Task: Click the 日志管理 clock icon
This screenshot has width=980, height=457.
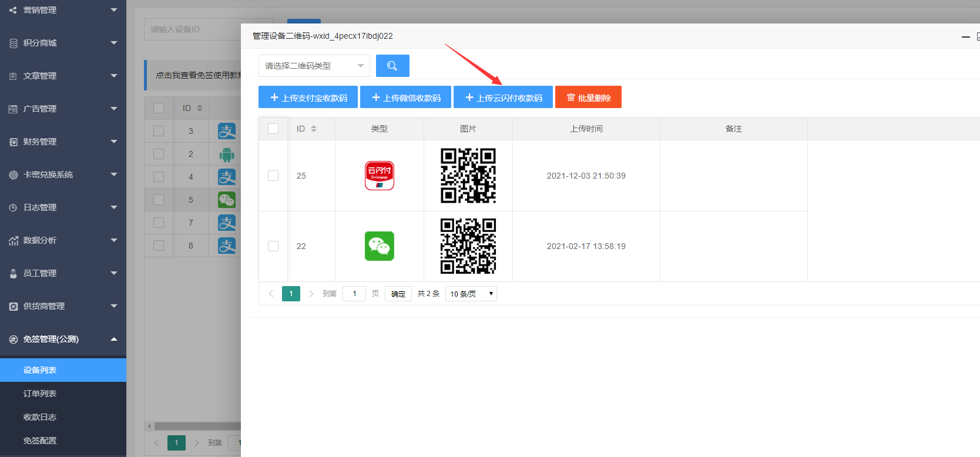Action: click(x=13, y=207)
